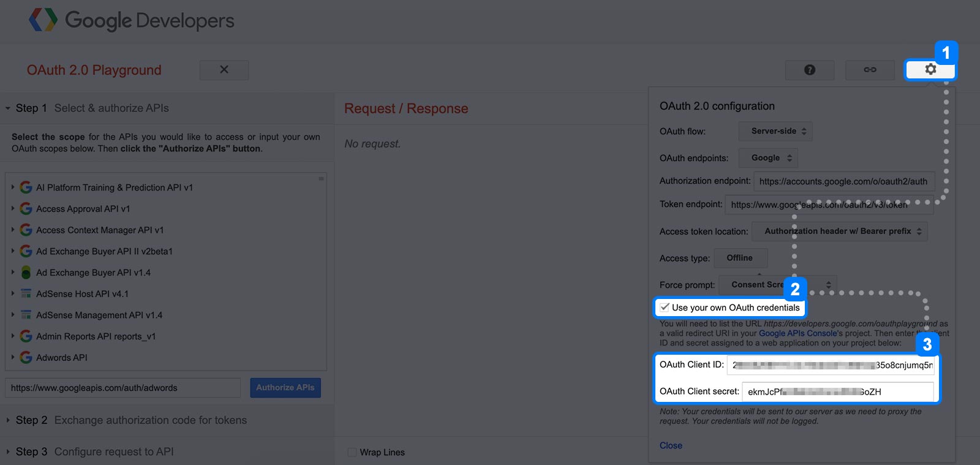980x465 pixels.
Task: Click the Token endpoint field
Action: [x=829, y=205]
